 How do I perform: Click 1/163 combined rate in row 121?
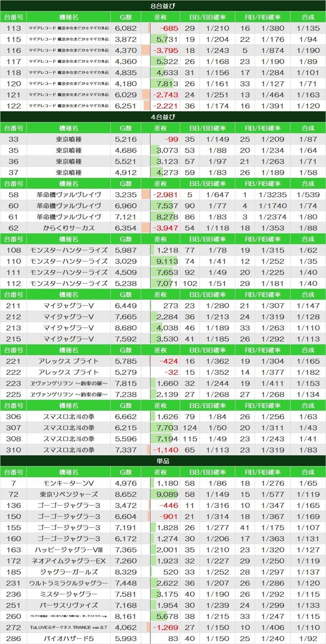coord(308,95)
